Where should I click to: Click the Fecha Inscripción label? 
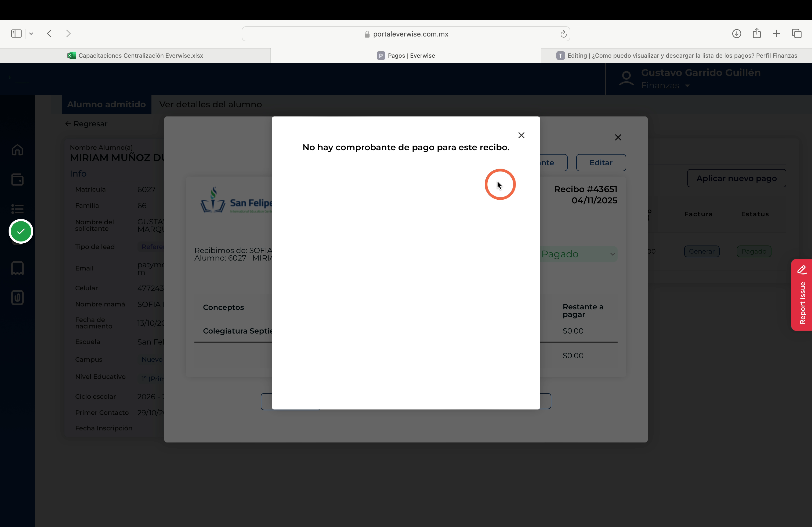point(104,428)
